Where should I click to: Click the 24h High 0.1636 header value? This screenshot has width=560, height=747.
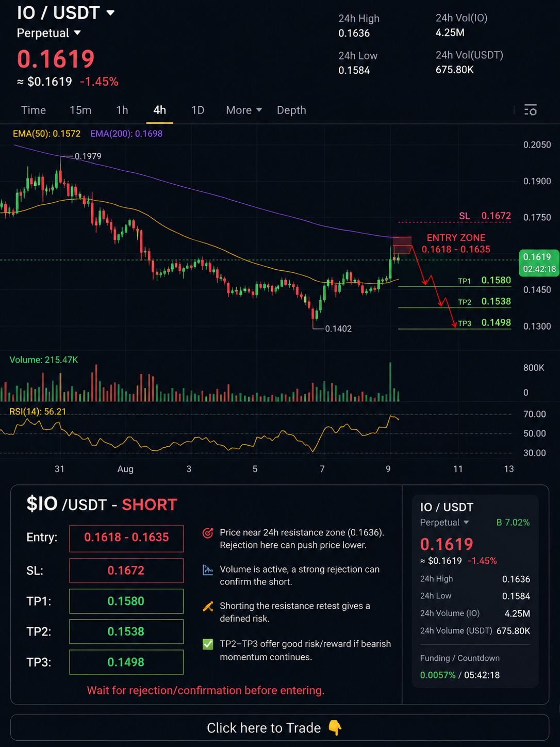(354, 33)
